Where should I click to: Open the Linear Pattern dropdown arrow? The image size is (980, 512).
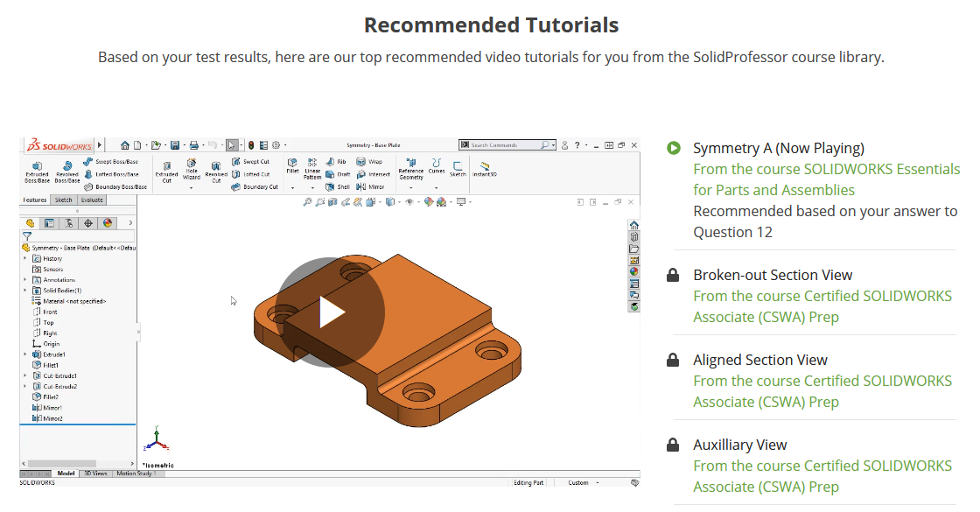click(312, 187)
